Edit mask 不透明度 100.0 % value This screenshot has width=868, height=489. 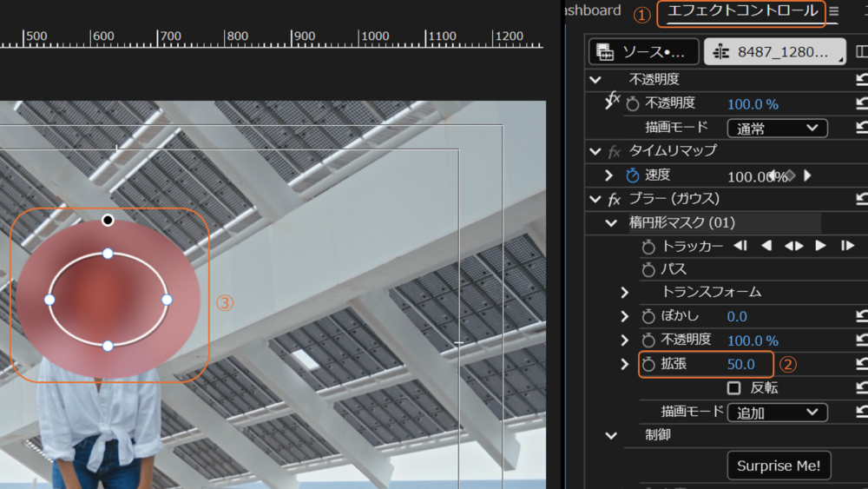click(x=753, y=340)
